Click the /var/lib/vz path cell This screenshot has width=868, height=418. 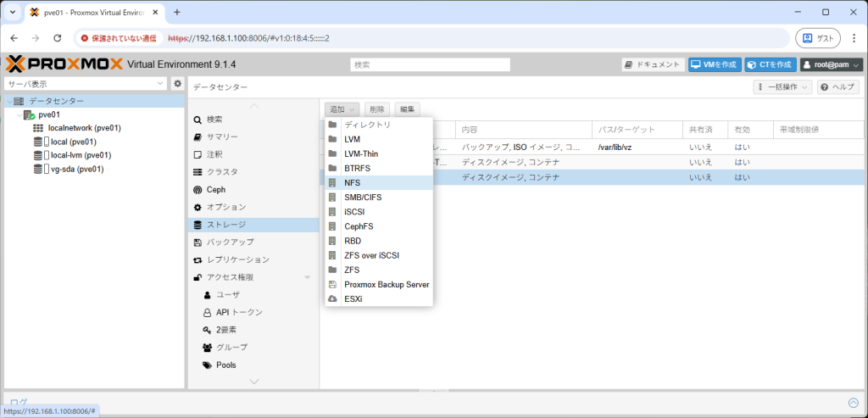637,148
